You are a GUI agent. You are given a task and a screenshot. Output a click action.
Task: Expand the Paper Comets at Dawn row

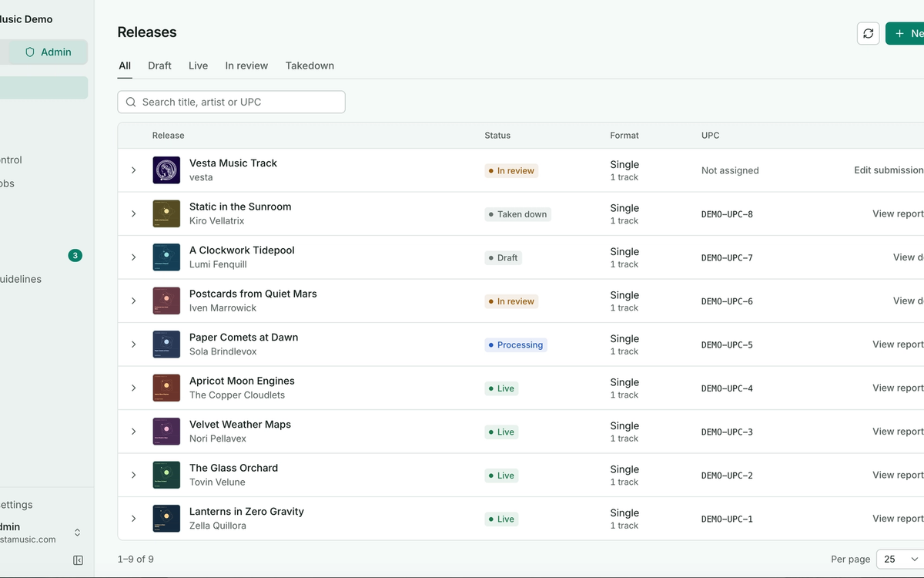[133, 344]
